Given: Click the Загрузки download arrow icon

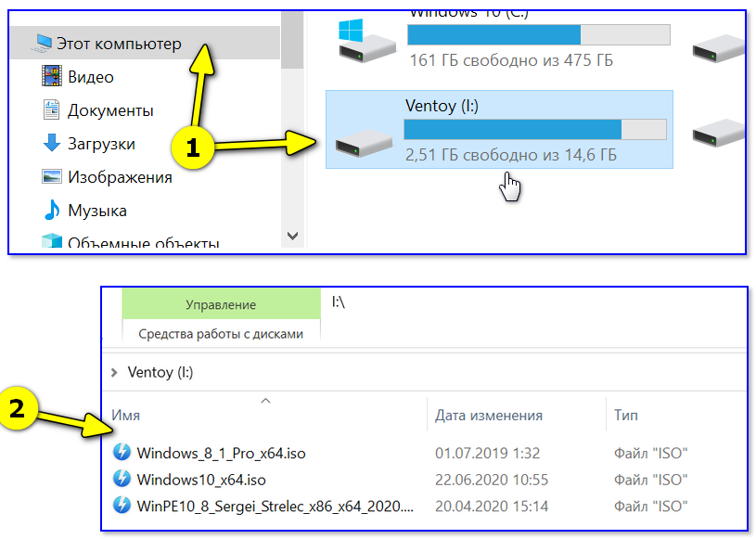Looking at the screenshot, I should pos(52,144).
